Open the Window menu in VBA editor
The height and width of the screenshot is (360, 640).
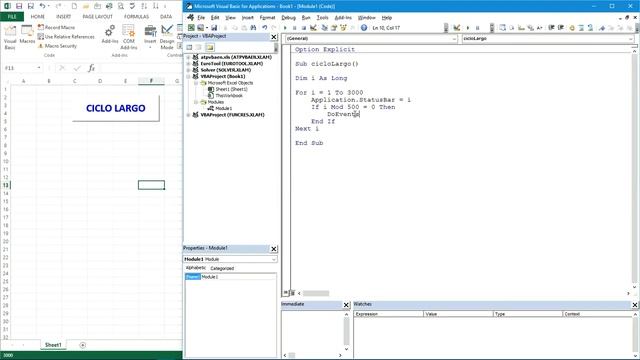pyautogui.click(x=366, y=18)
